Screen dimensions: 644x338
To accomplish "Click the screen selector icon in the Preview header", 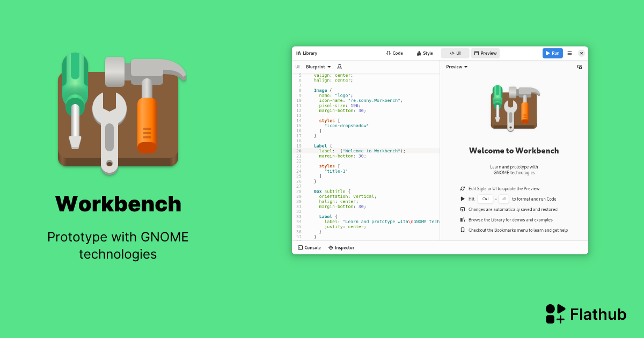I will (579, 67).
